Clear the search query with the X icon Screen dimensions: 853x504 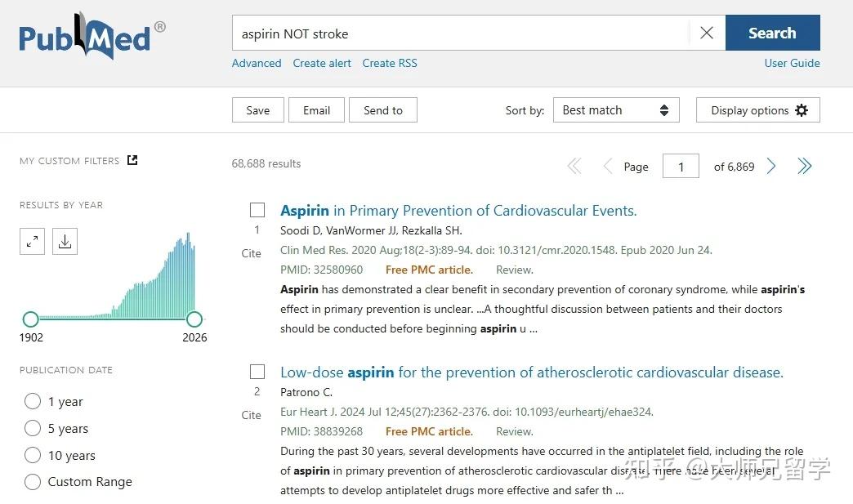706,33
